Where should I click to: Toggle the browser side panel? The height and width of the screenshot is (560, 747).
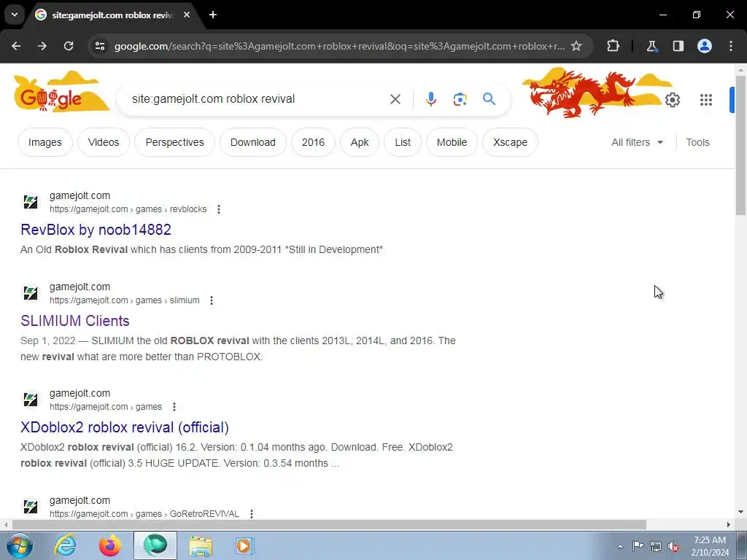[x=678, y=46]
